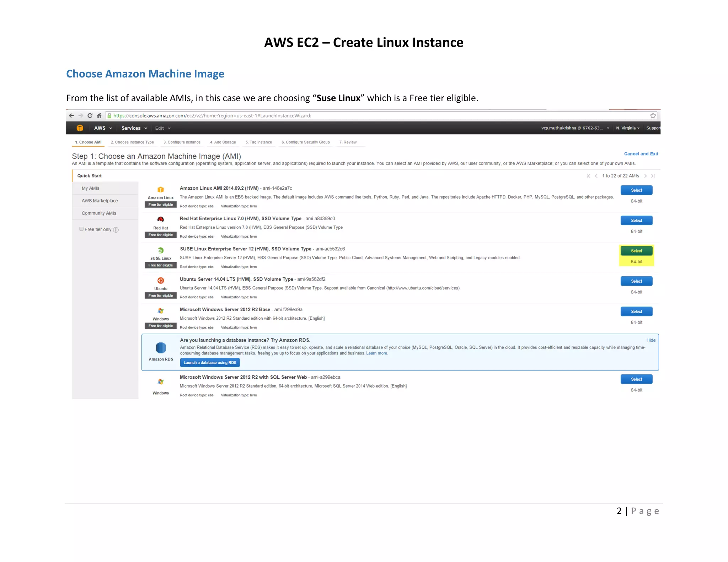Open the AWS Marketplace category
728x562 pixels.
[105, 201]
